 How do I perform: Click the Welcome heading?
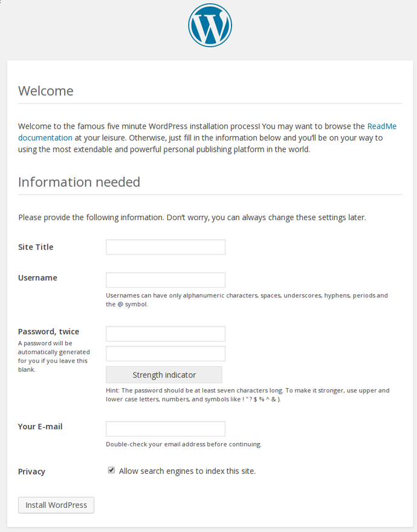[46, 91]
